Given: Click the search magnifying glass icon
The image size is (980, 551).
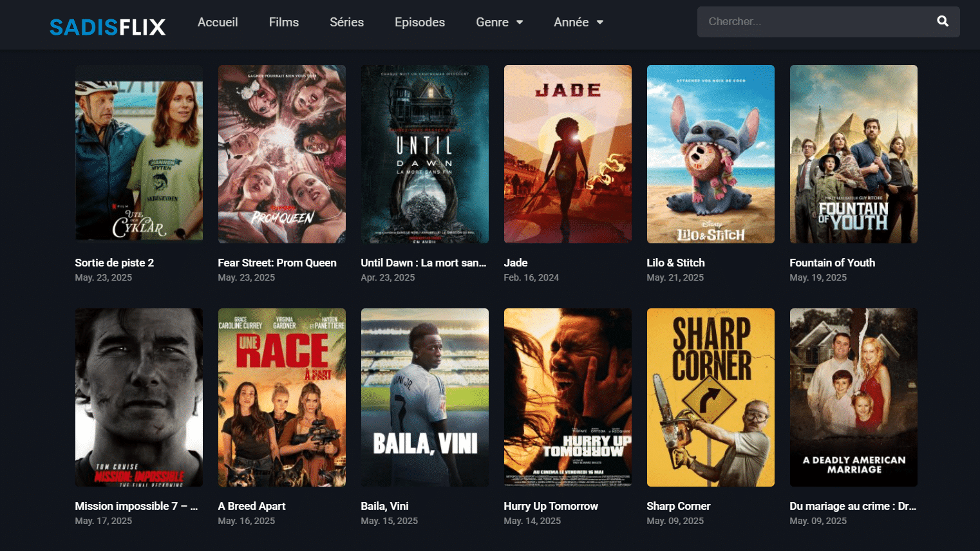Looking at the screenshot, I should click(942, 21).
